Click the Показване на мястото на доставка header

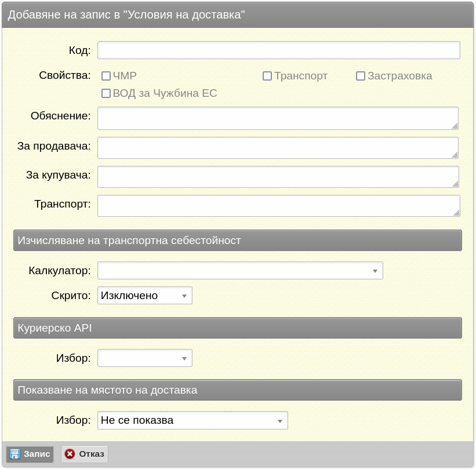tap(238, 390)
